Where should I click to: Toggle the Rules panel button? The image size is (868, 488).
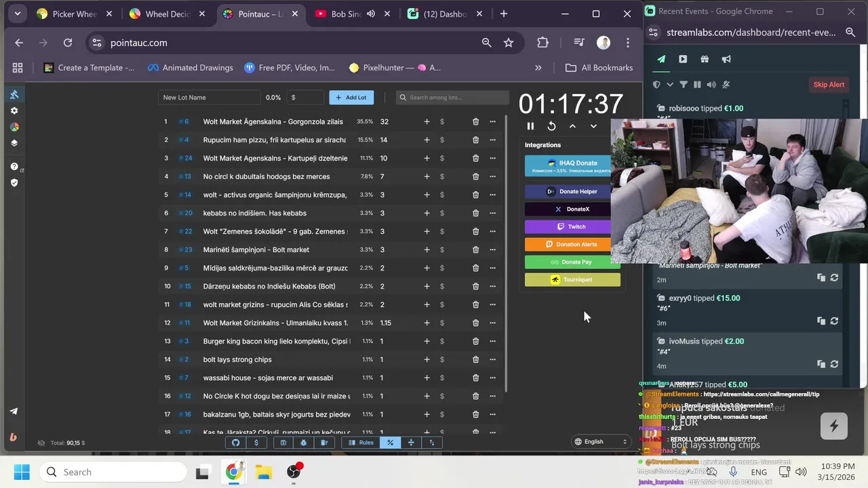click(361, 443)
